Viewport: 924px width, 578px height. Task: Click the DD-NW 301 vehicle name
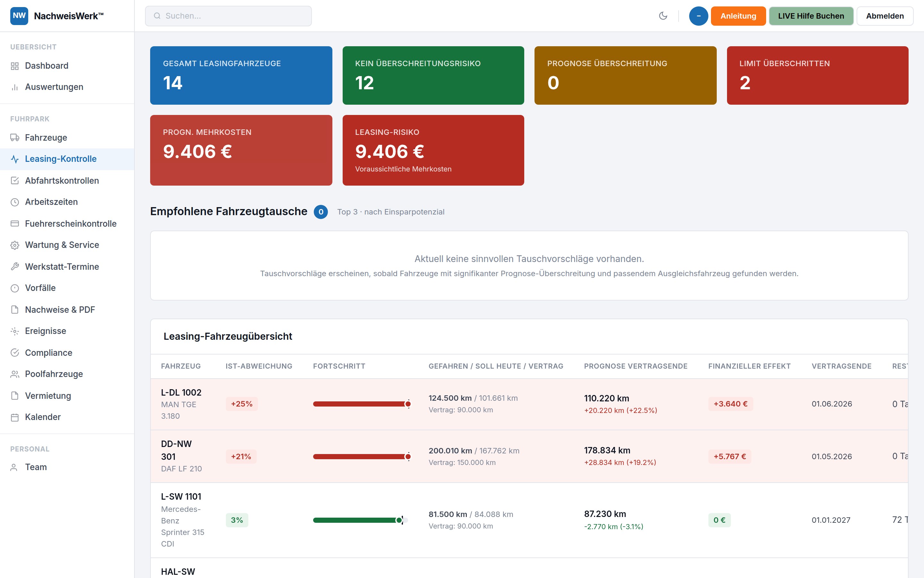click(x=176, y=450)
